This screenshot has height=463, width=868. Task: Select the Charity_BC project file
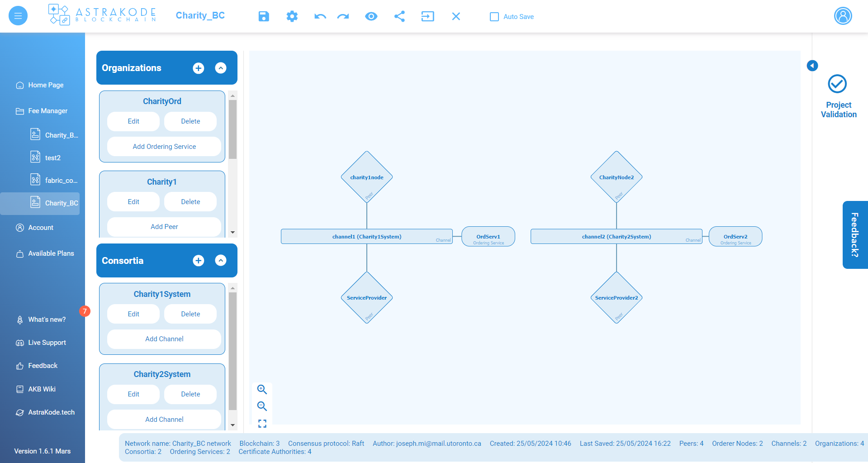pos(40,203)
